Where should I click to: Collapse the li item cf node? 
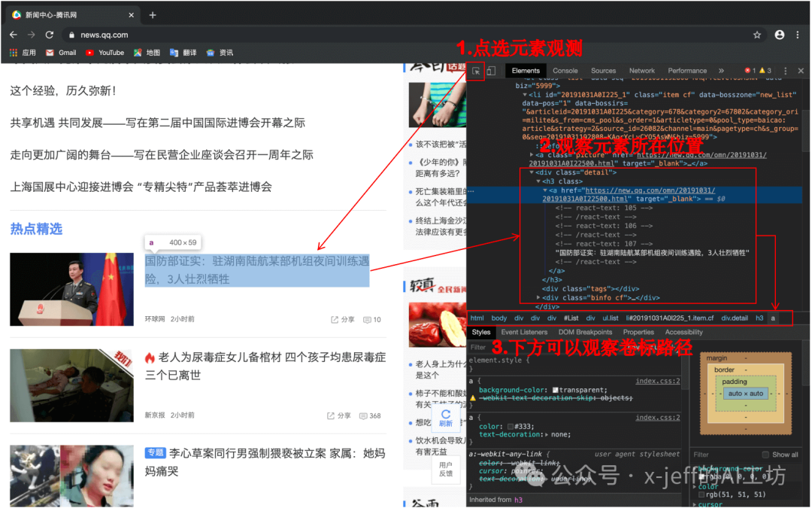(525, 95)
